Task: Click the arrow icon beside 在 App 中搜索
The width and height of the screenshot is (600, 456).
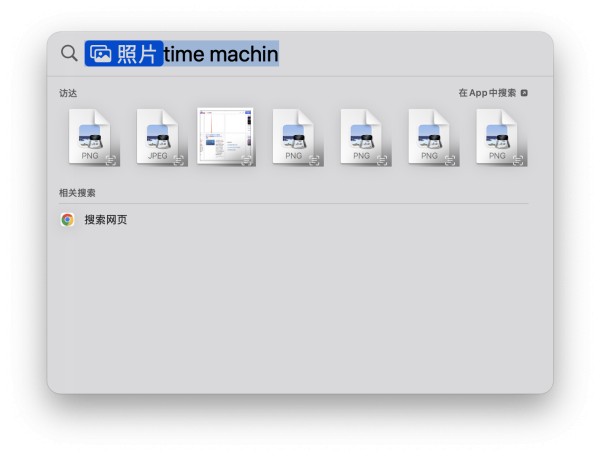Action: (x=524, y=93)
